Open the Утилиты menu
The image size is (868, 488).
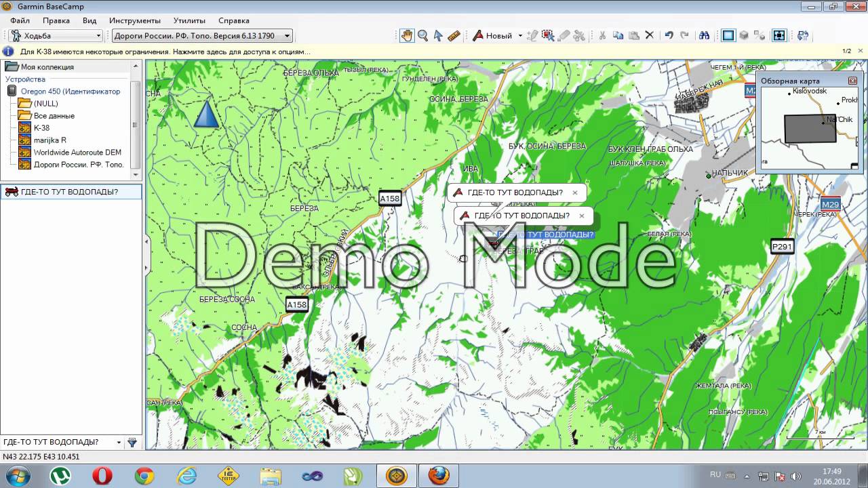tap(189, 20)
